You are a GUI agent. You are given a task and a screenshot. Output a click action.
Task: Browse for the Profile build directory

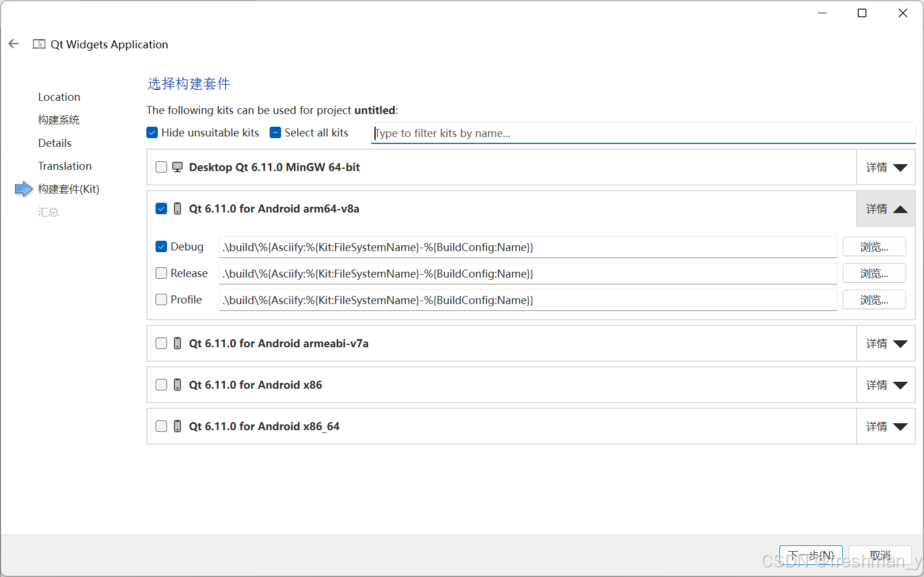(874, 300)
